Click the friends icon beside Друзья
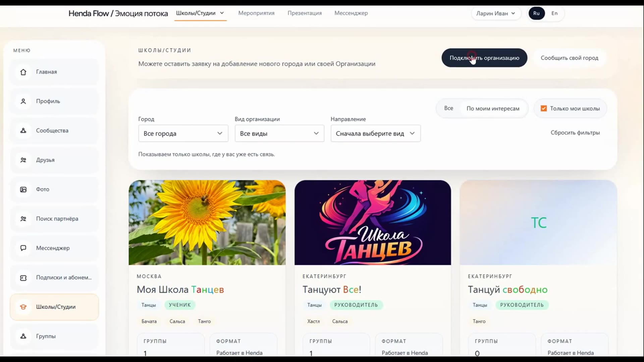This screenshot has height=362, width=644. 23,160
